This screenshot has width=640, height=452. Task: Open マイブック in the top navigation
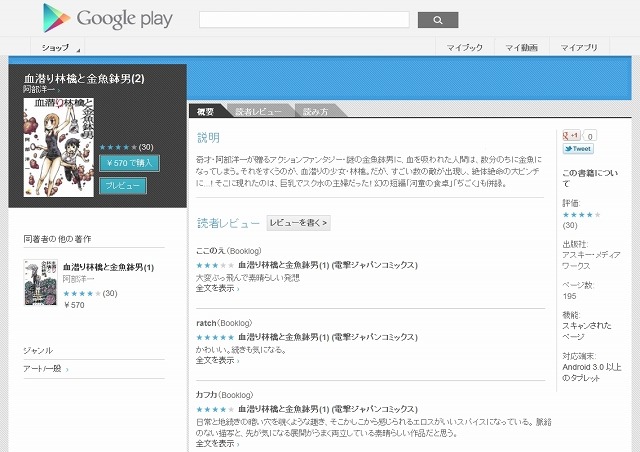(x=464, y=47)
